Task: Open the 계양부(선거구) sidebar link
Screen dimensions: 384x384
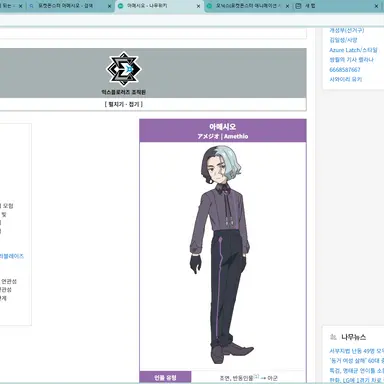Action: [x=347, y=30]
